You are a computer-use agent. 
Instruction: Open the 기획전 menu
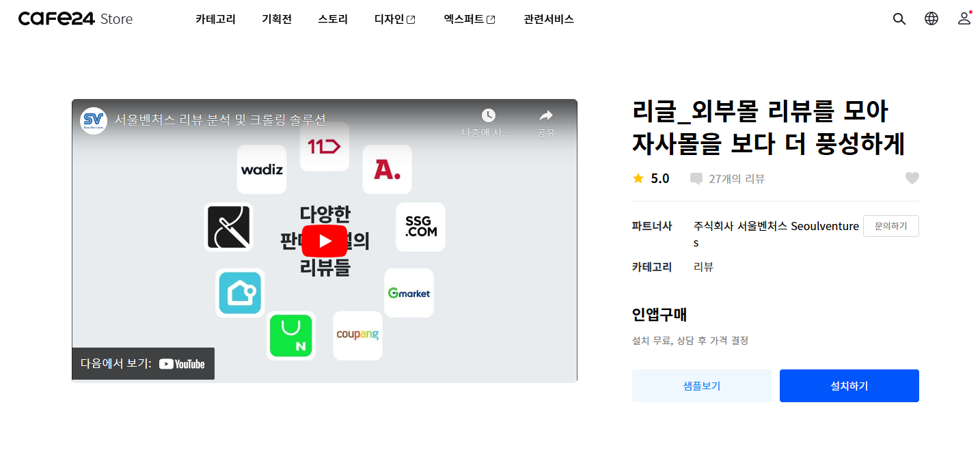tap(277, 19)
